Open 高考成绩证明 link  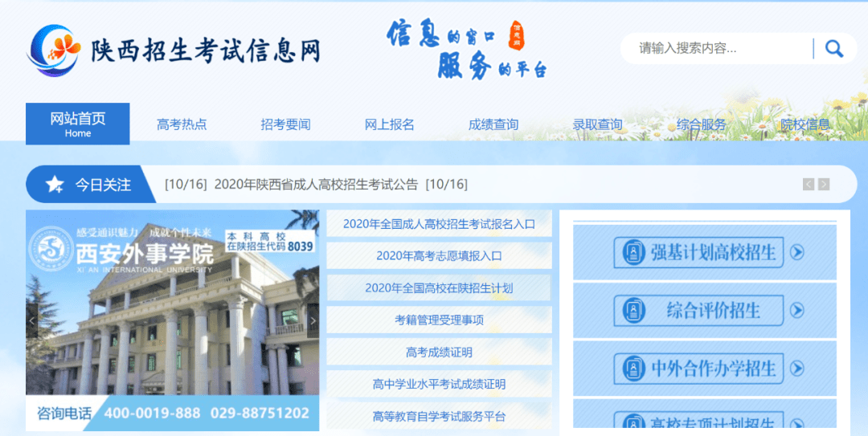click(x=439, y=352)
